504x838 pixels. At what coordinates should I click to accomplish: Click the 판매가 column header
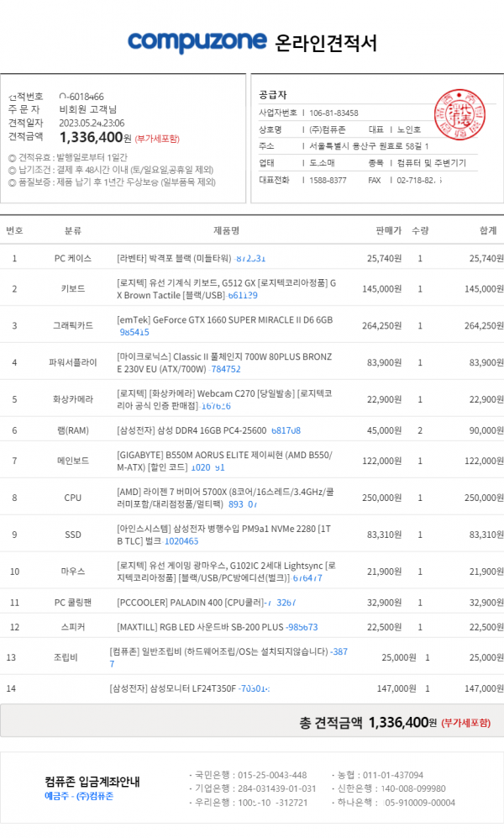point(388,230)
